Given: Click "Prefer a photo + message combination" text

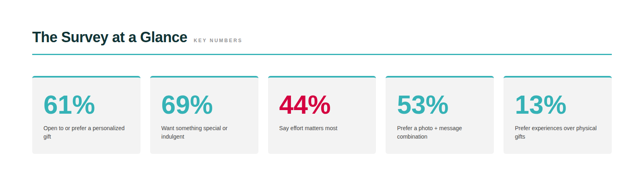Looking at the screenshot, I should 429,132.
